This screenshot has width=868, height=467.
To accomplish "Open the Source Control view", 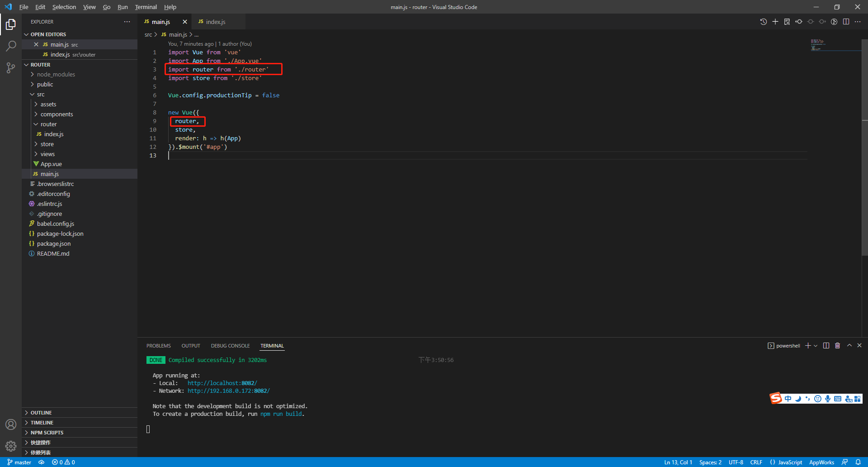I will pyautogui.click(x=11, y=68).
